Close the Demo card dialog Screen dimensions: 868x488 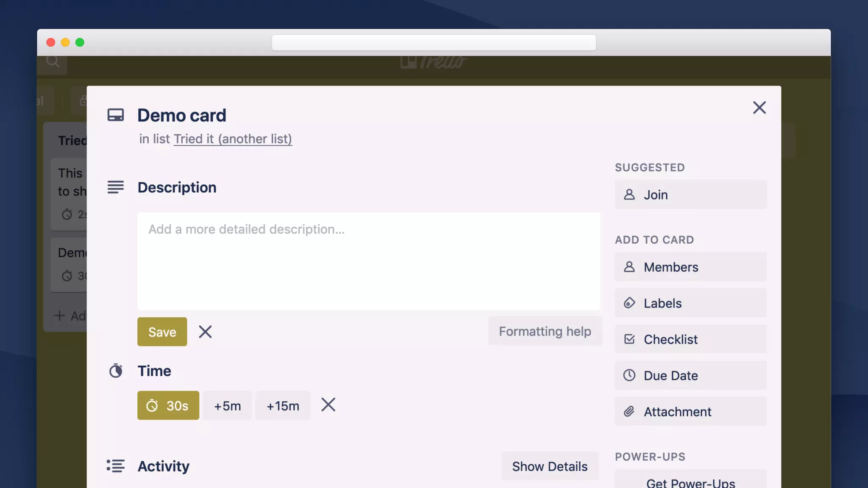[x=759, y=108]
